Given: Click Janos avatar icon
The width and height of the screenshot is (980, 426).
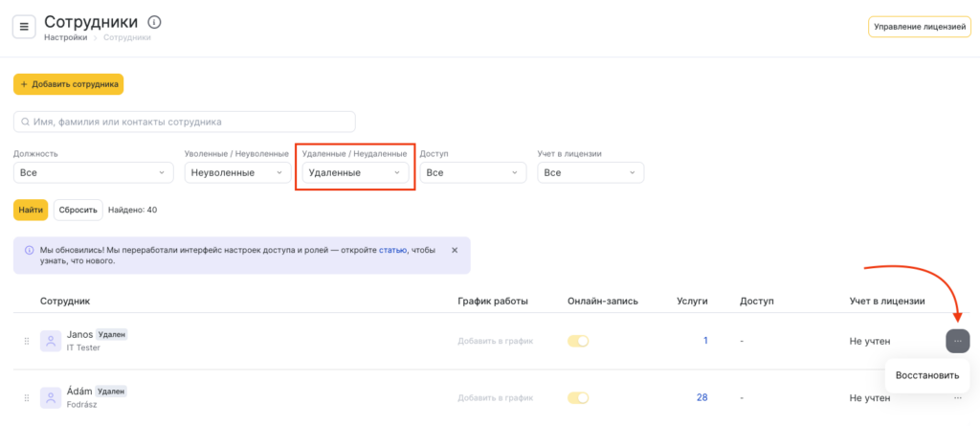Looking at the screenshot, I should [51, 341].
